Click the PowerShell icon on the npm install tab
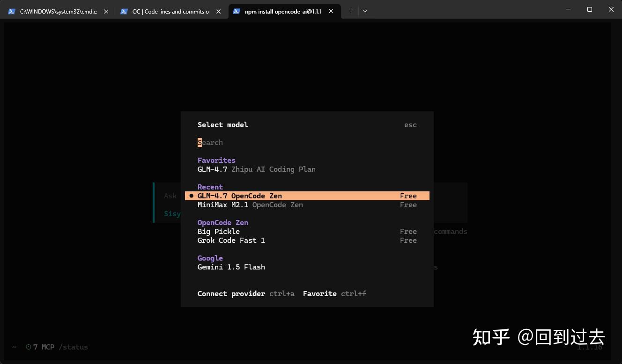The height and width of the screenshot is (364, 622). click(237, 11)
